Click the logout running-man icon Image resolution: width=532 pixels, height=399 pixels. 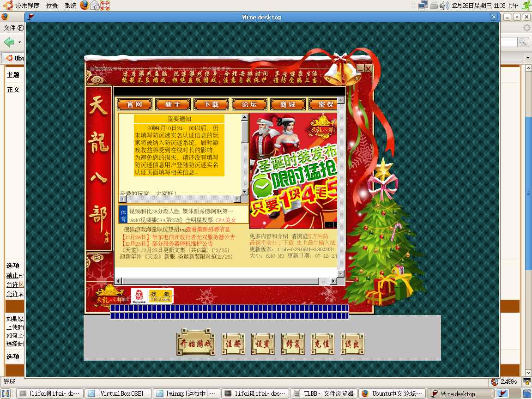pos(527,5)
